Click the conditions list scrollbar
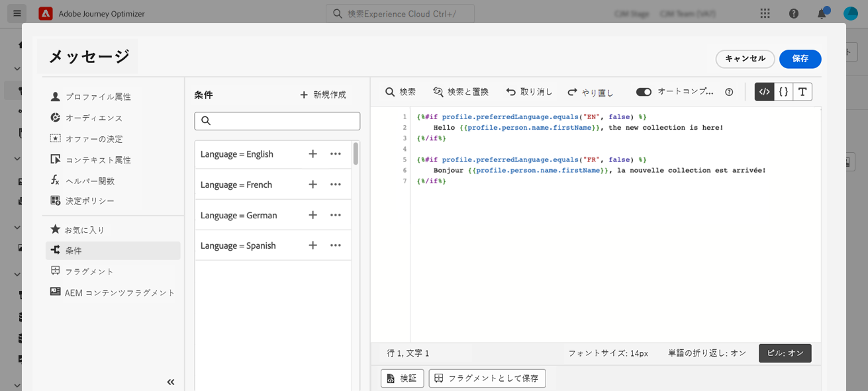This screenshot has height=391, width=868. tap(356, 153)
